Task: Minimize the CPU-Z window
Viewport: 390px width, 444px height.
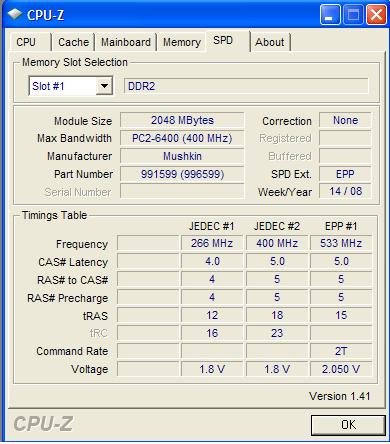Action: 330,15
